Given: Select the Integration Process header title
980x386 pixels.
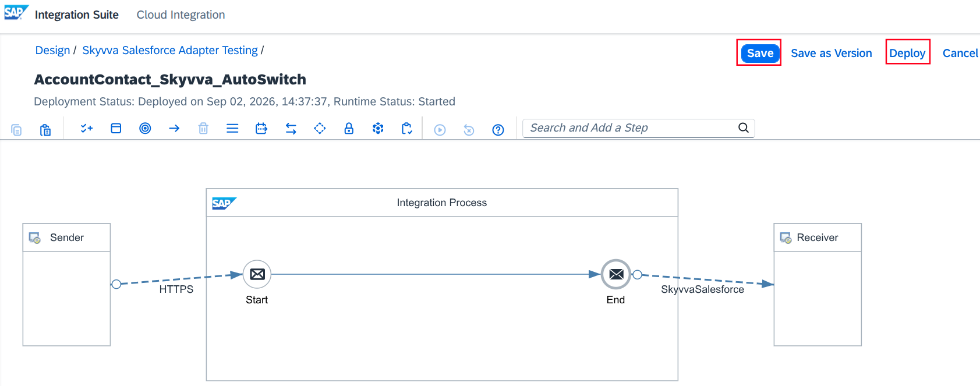Looking at the screenshot, I should (x=442, y=203).
